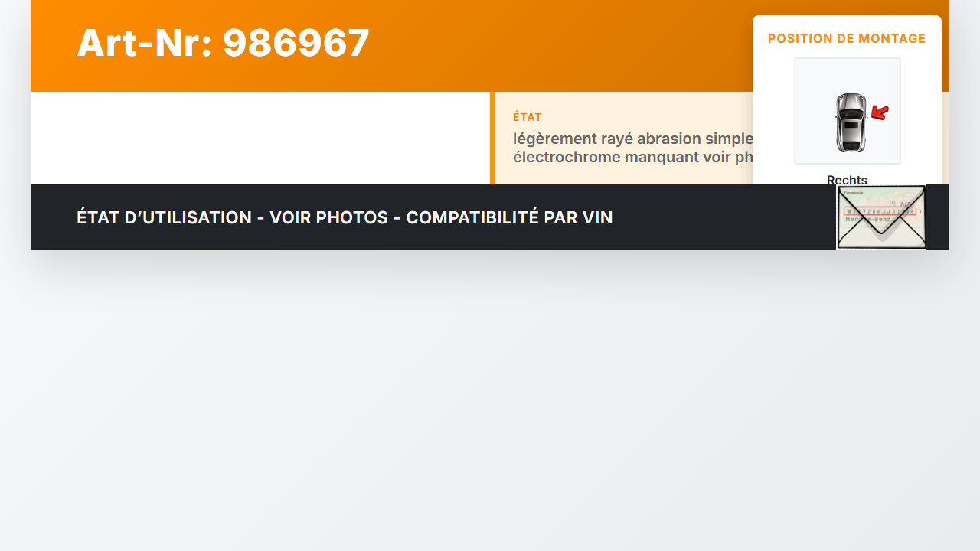
Task: Click the orange vertical bar beside ÉTAT
Action: (x=492, y=138)
